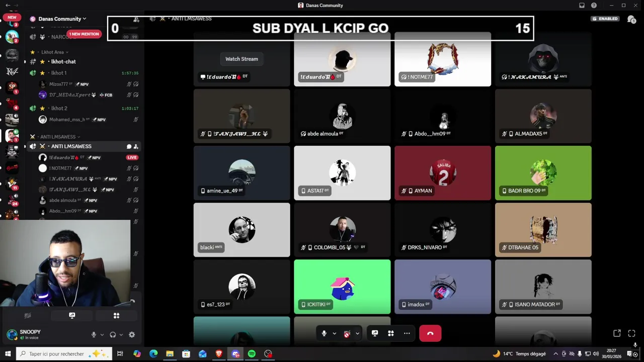
Task: Enter full screen call view
Action: (632, 333)
